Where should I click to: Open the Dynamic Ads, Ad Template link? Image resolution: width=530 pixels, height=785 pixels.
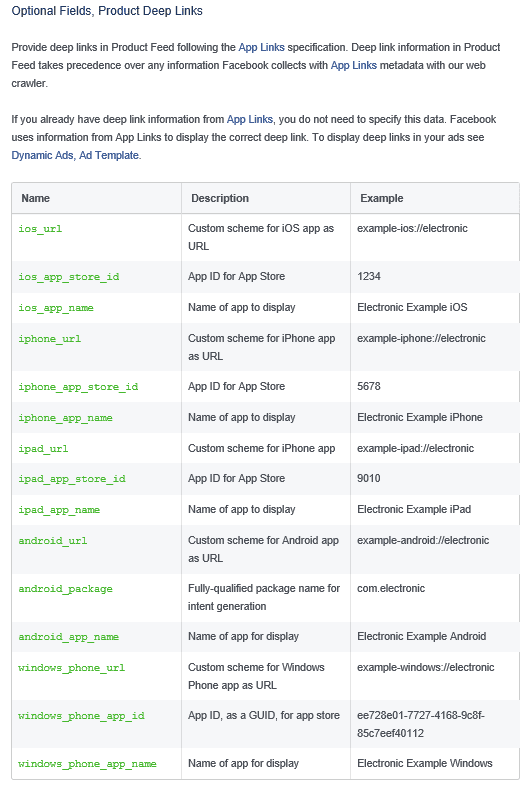point(75,155)
